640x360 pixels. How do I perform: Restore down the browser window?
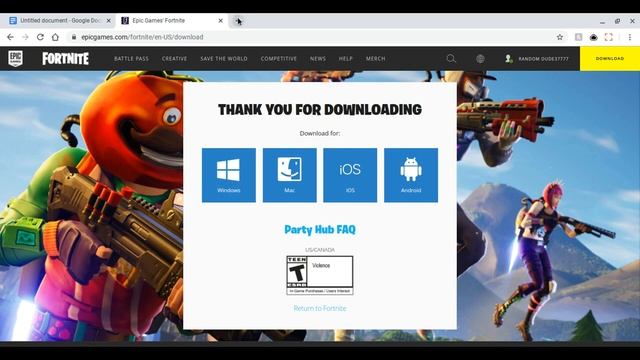coord(617,21)
